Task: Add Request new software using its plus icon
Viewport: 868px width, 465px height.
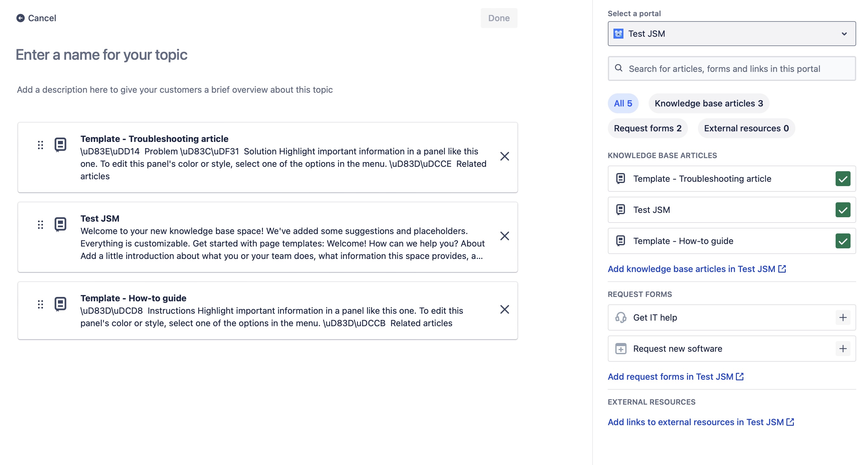Action: pos(843,349)
